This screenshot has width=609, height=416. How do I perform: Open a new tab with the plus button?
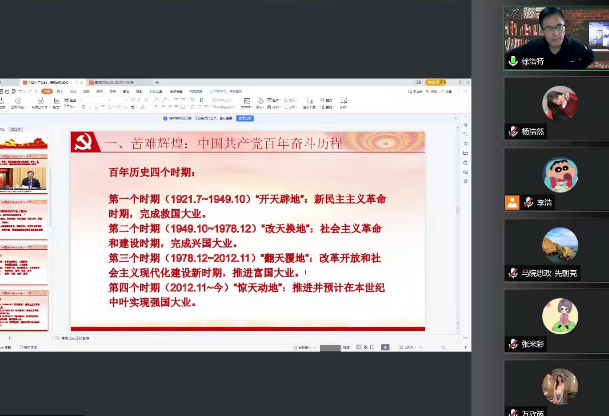(157, 82)
